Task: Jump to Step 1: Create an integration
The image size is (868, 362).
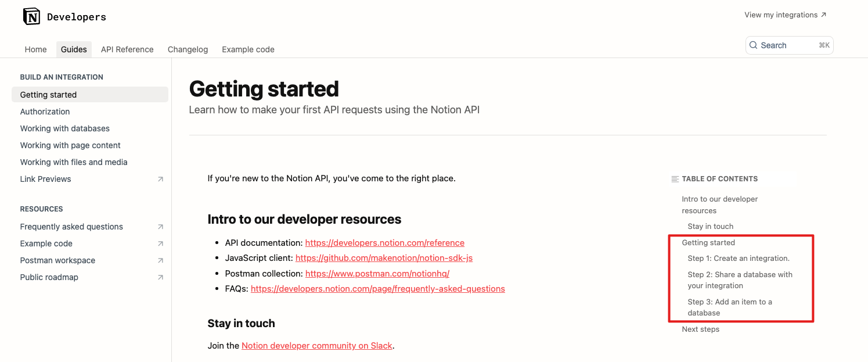Action: point(738,259)
